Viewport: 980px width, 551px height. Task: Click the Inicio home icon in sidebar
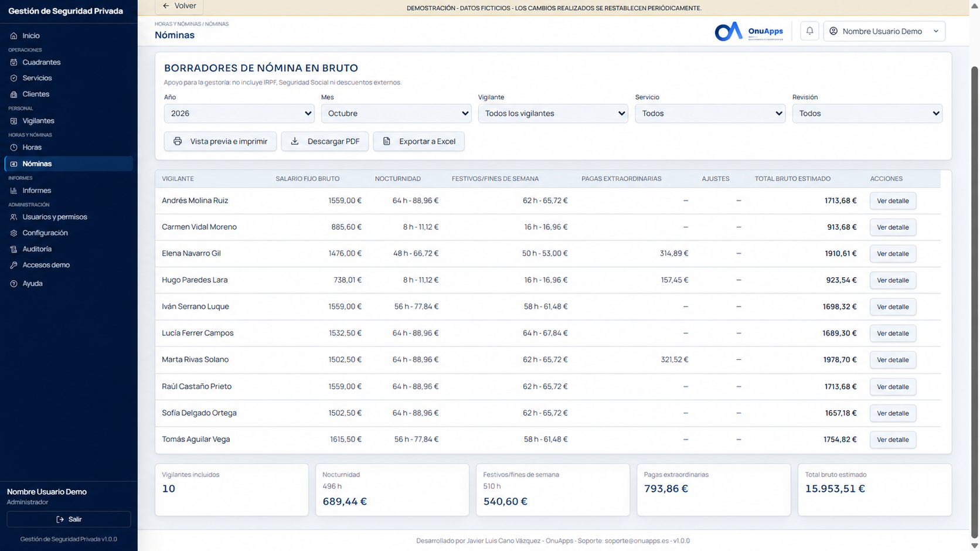pyautogui.click(x=13, y=36)
